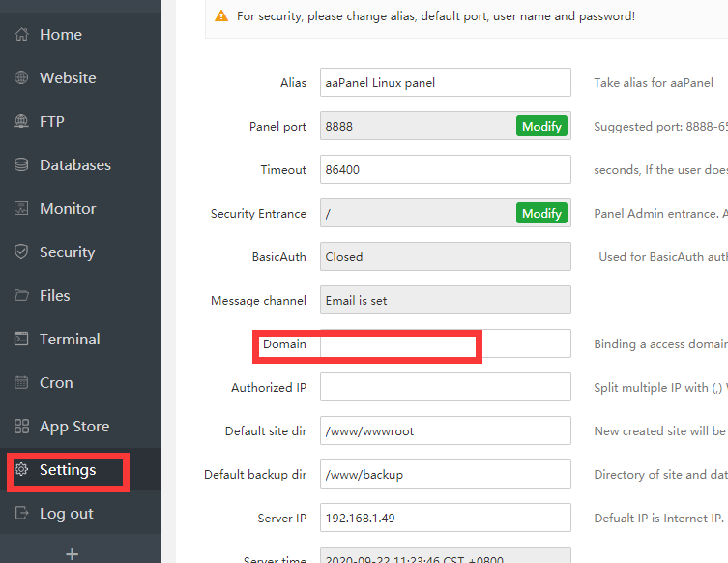Click the Cron calendar icon
Viewport: 728px width, 563px height.
pyautogui.click(x=21, y=383)
